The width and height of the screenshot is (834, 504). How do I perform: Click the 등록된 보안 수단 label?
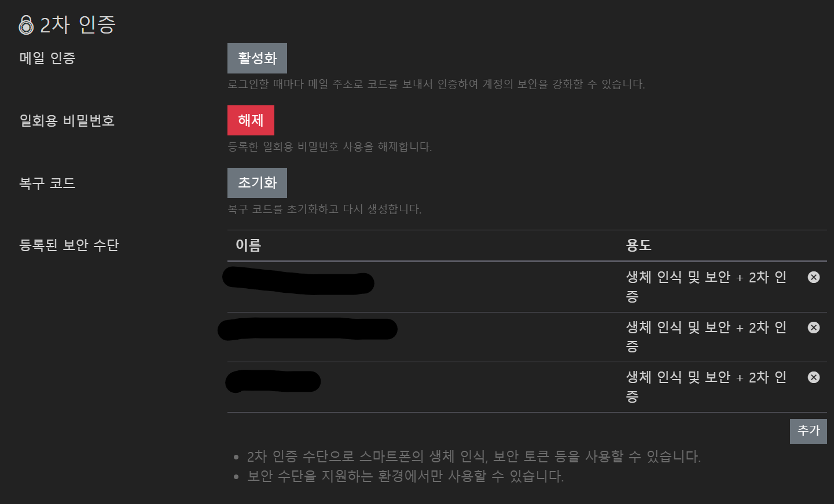(68, 245)
